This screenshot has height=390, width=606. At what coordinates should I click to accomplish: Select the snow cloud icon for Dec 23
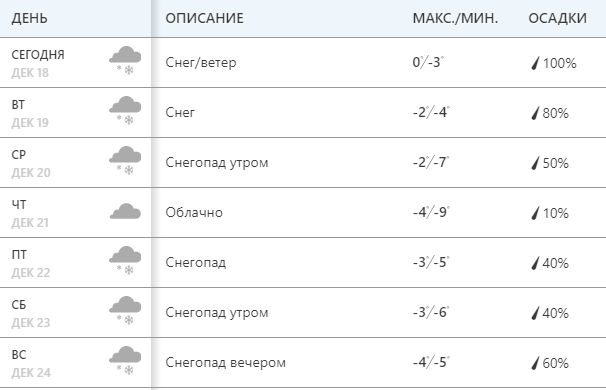[125, 310]
